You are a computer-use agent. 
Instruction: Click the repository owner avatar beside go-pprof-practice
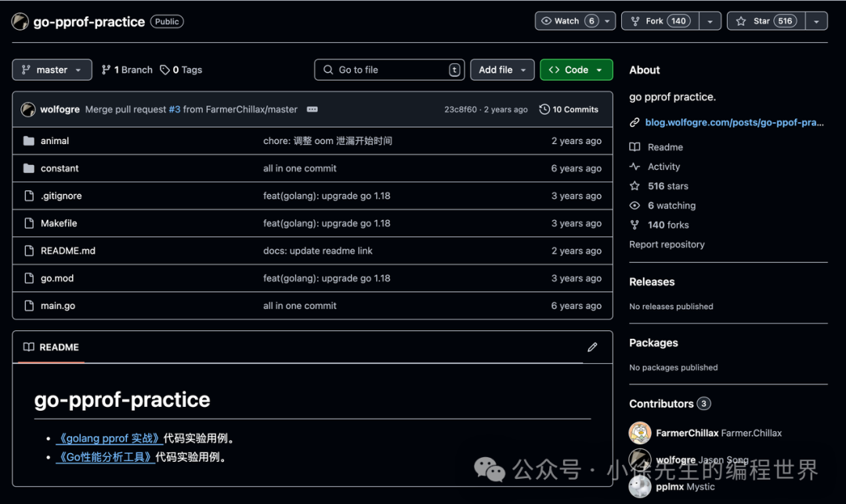point(20,22)
